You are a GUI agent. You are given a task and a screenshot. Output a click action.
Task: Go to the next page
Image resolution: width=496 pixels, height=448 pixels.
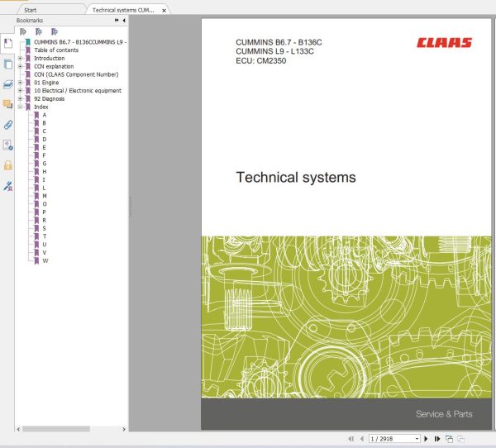[426, 439]
